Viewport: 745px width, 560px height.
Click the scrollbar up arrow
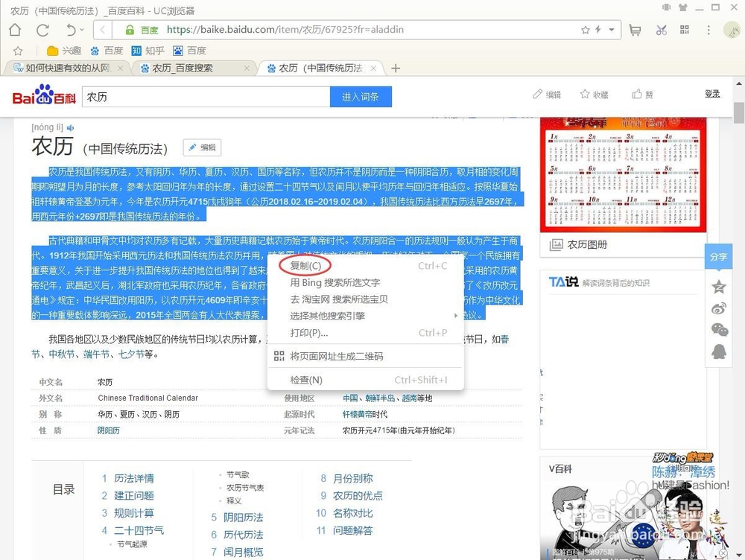coord(739,83)
